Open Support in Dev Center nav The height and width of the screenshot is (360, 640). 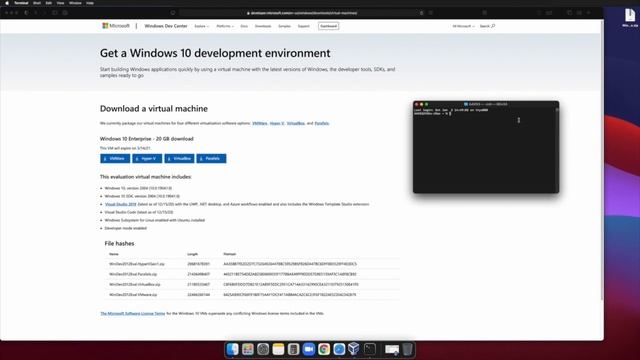click(303, 26)
